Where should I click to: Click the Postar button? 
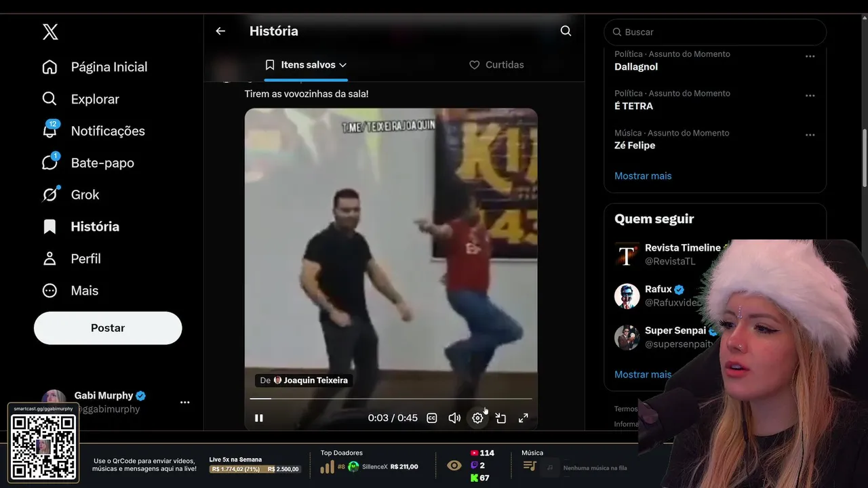point(108,328)
